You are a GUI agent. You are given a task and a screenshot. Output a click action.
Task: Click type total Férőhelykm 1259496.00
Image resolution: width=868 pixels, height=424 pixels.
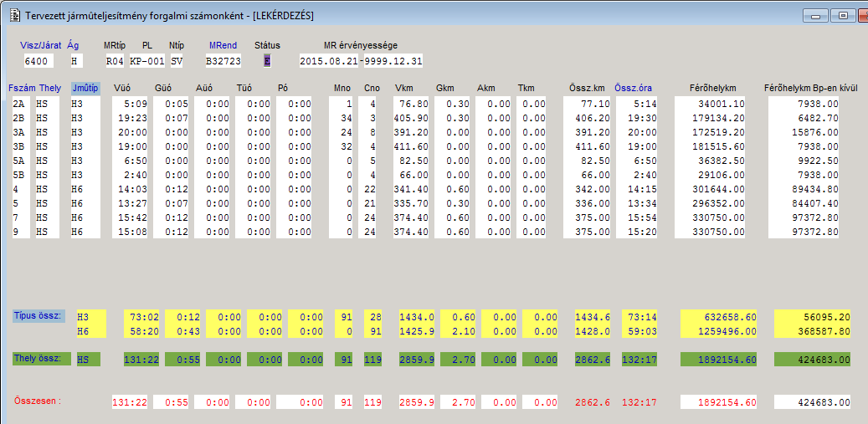point(718,331)
